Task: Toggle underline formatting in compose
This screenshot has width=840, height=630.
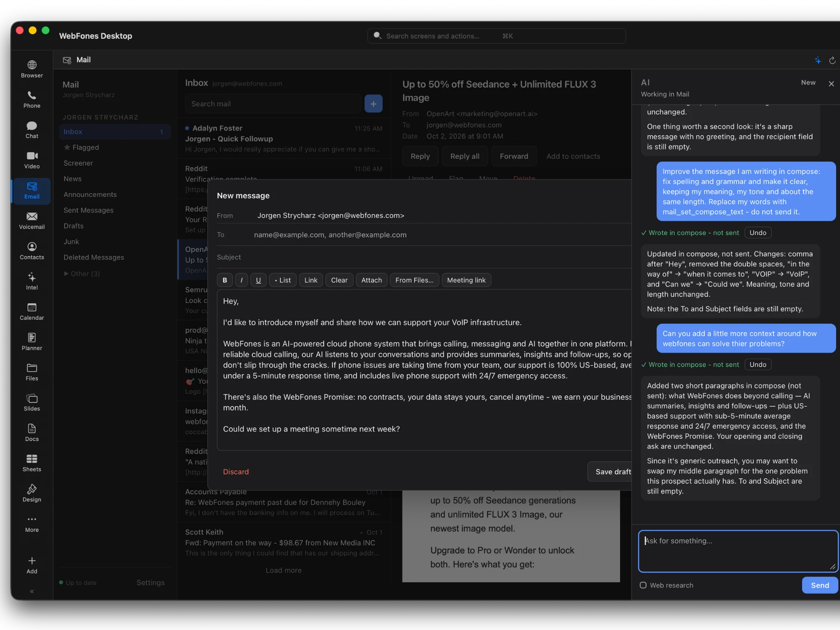Action: coord(258,280)
